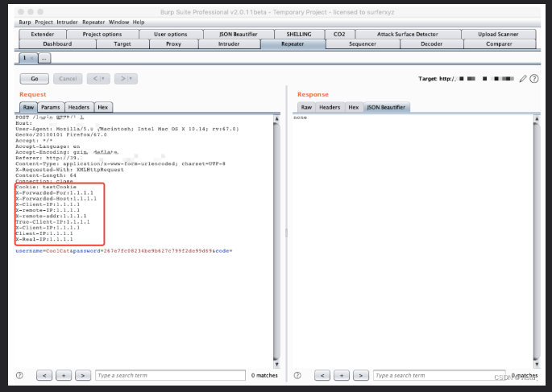Open the top-level JSON Beautifier tab
This screenshot has width=552, height=392.
(x=239, y=34)
